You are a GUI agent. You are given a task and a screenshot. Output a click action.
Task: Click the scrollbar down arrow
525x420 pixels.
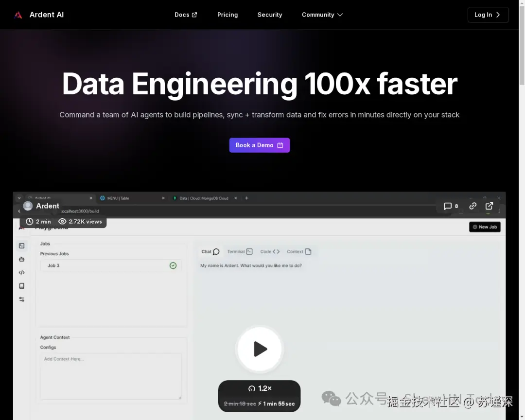coord(522,417)
